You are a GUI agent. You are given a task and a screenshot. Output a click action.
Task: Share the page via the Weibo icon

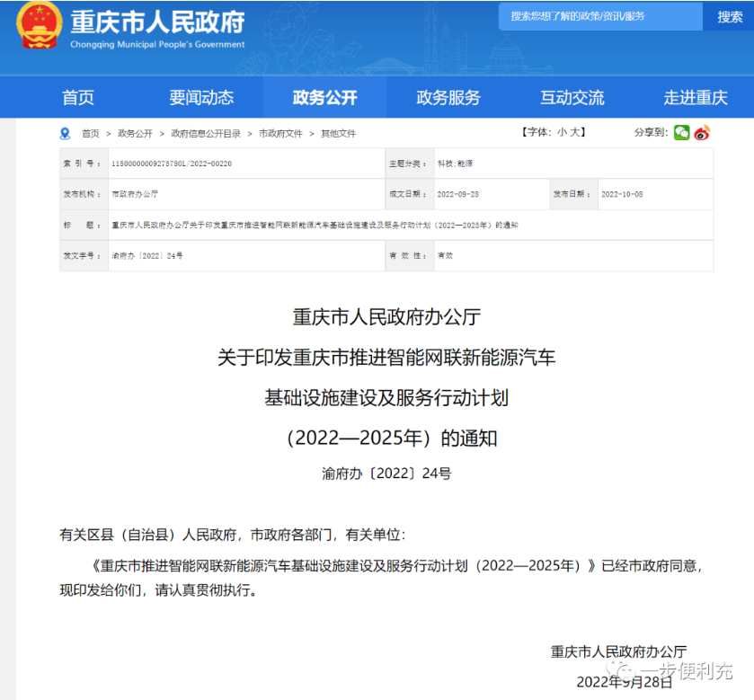[702, 133]
